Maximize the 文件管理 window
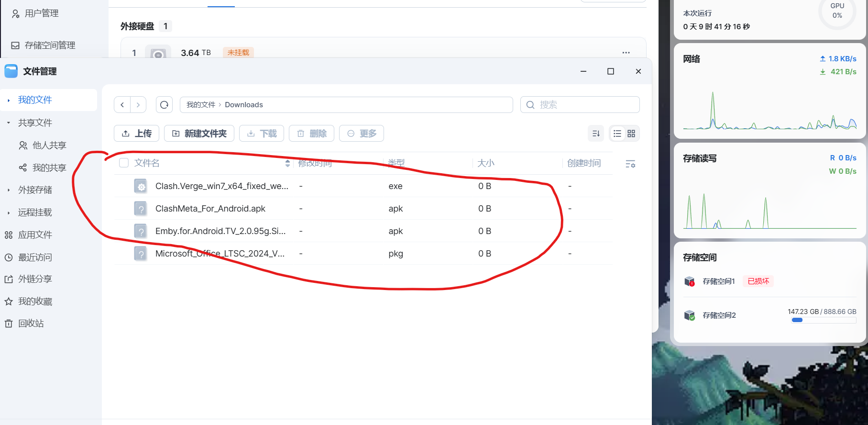Screen dimensions: 868x425 (611, 71)
